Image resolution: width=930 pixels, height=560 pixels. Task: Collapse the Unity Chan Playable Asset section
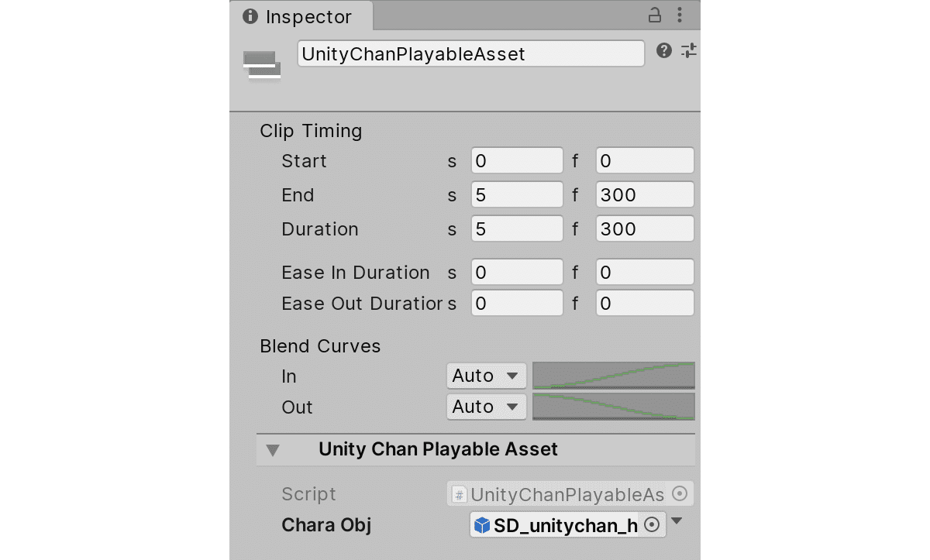tap(273, 450)
